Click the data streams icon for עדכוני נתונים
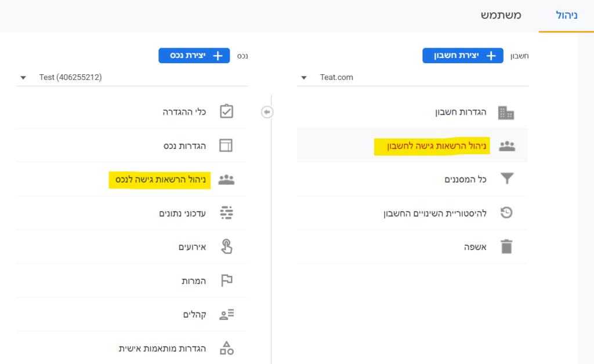Screen dimensions: 594x364 coord(227,213)
